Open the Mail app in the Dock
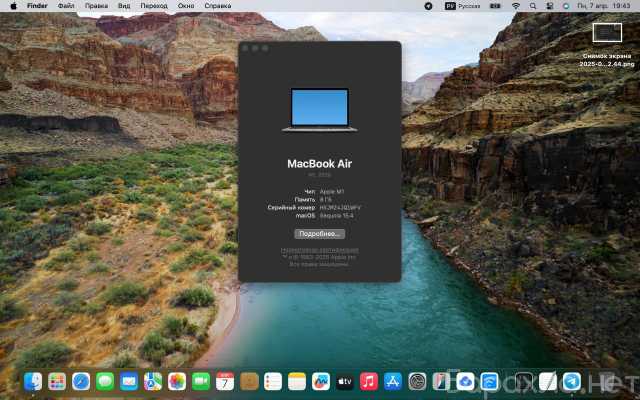Image resolution: width=640 pixels, height=400 pixels. click(x=129, y=382)
